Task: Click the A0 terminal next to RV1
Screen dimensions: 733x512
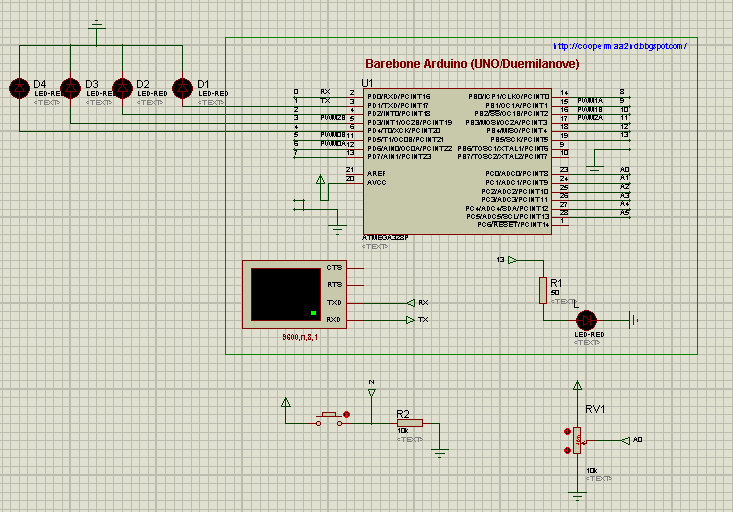Action: click(x=625, y=440)
